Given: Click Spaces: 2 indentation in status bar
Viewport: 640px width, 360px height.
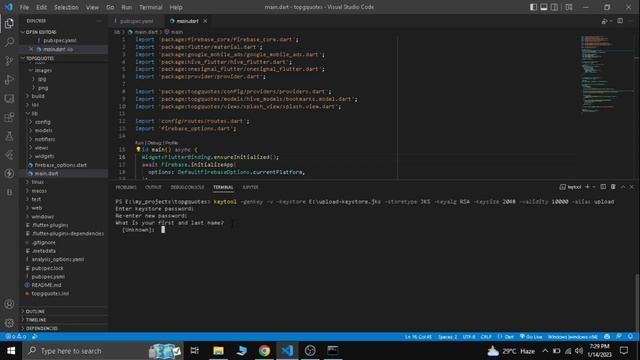Looking at the screenshot, I should click(x=447, y=337).
